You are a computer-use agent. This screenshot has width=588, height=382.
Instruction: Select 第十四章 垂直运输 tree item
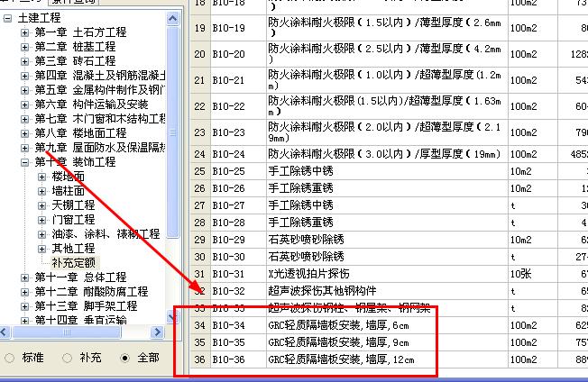(80, 320)
